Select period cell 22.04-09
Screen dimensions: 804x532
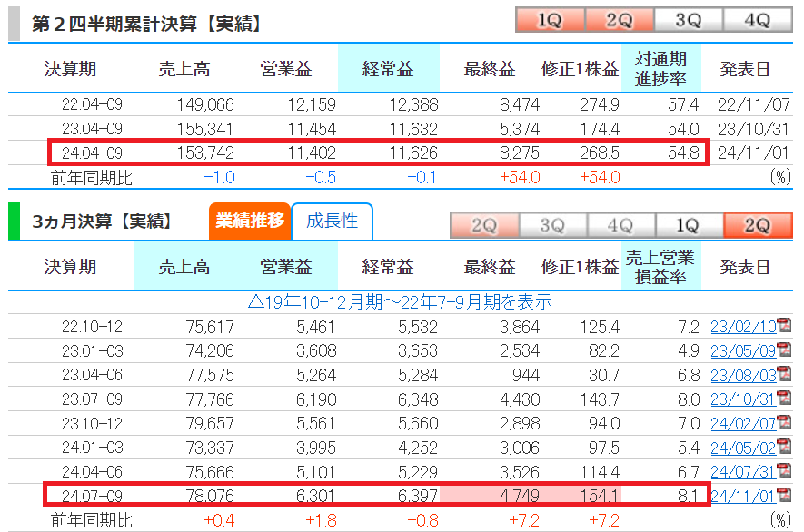93,104
